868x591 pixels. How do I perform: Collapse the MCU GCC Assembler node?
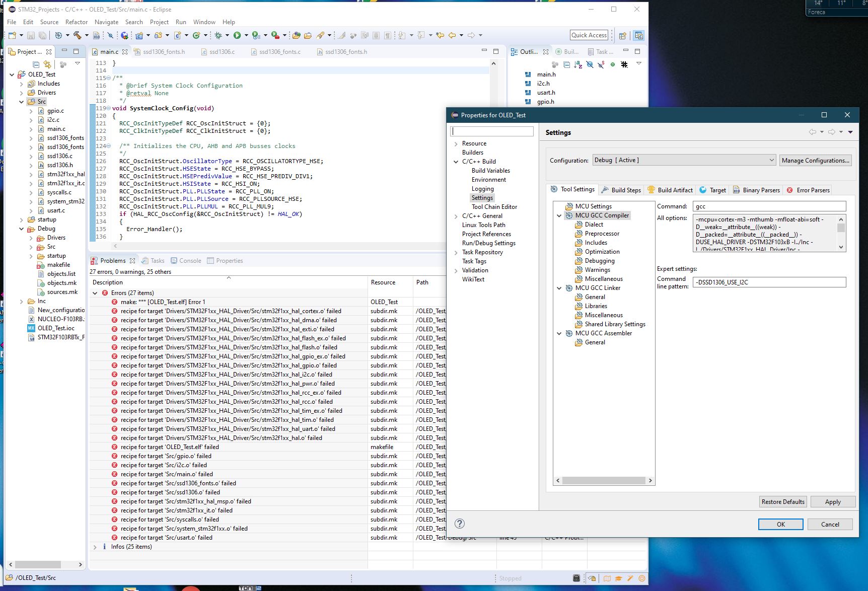pos(559,333)
